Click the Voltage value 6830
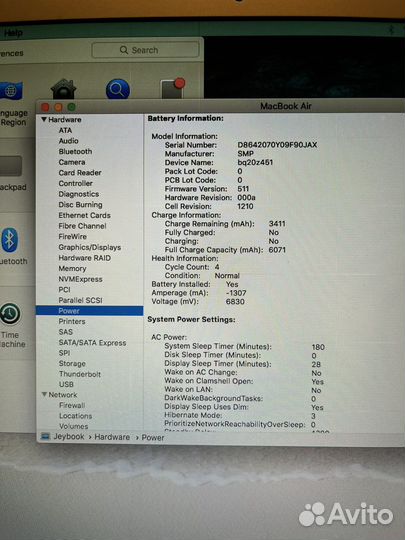This screenshot has height=540, width=405. [235, 302]
